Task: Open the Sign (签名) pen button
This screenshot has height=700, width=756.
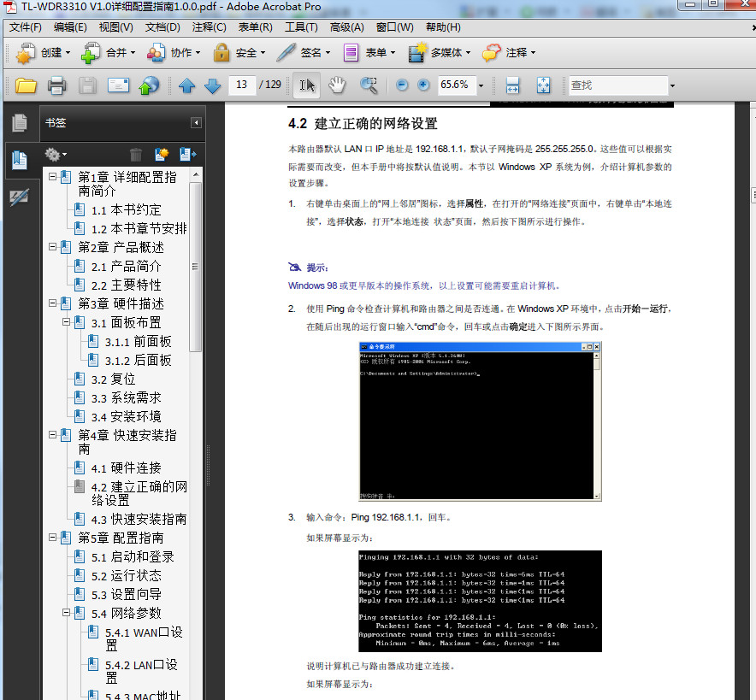Action: click(304, 52)
